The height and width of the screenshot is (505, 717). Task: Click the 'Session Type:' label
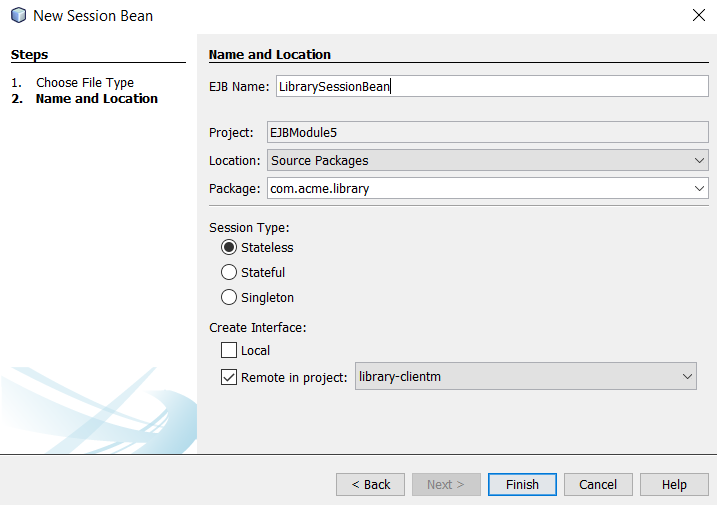point(249,228)
